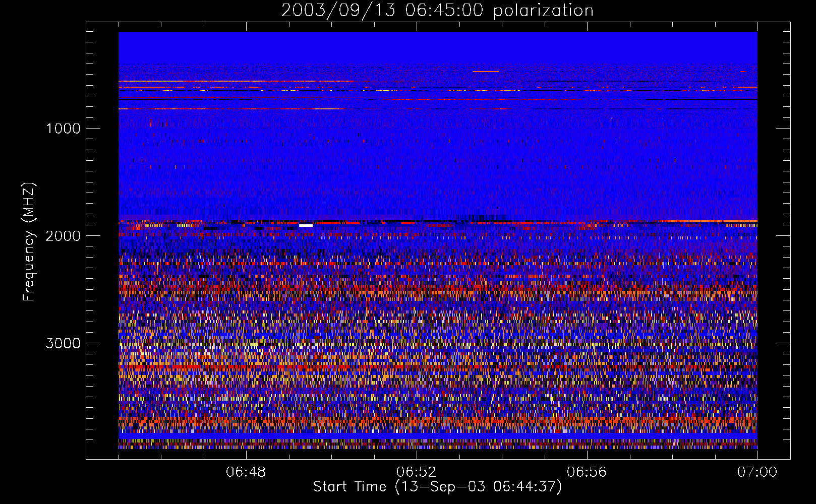Click the 06:52 time tick label
Image resolution: width=816 pixels, height=504 pixels.
(x=417, y=472)
